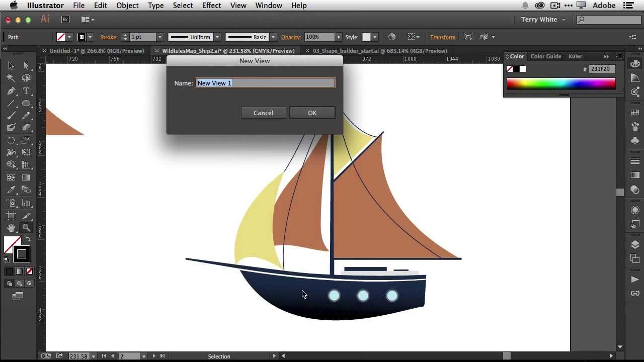Click the black swatch in the Color panel

pos(516,69)
